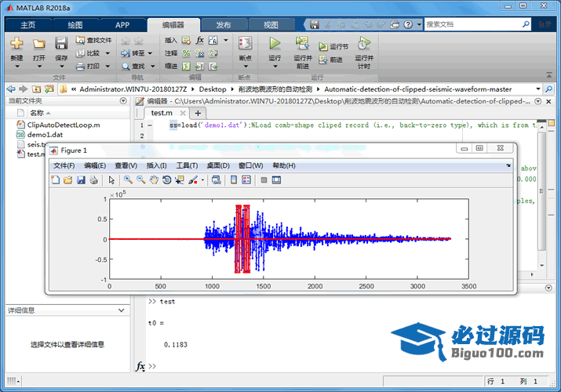Click the Show Plot Tools icon in Figure 1
This screenshot has height=392, width=561.
point(276,180)
